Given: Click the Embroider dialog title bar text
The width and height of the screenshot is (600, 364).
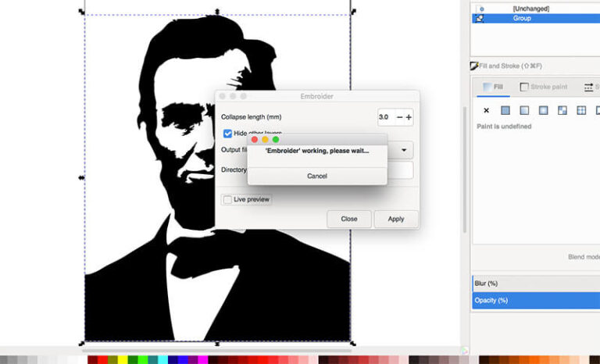Looking at the screenshot, I should [317, 96].
